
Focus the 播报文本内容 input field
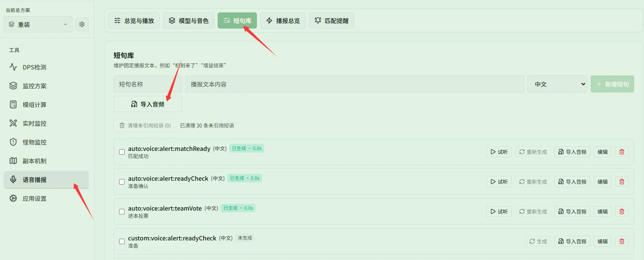click(355, 84)
